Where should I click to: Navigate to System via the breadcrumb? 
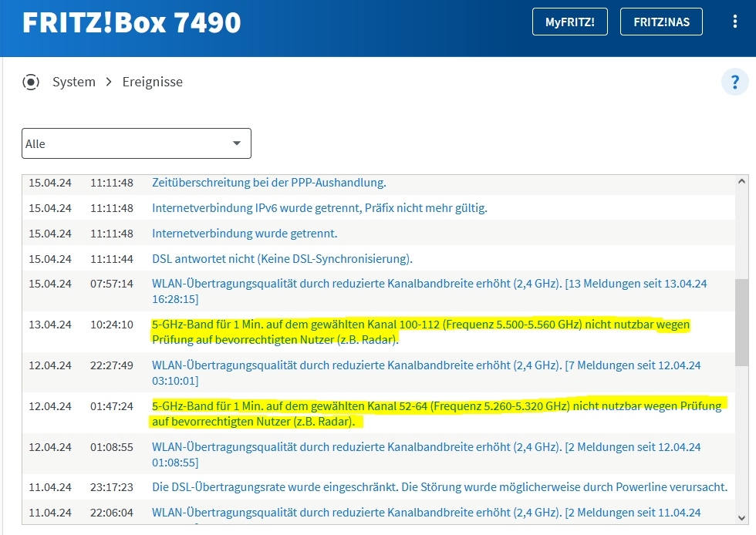coord(73,82)
